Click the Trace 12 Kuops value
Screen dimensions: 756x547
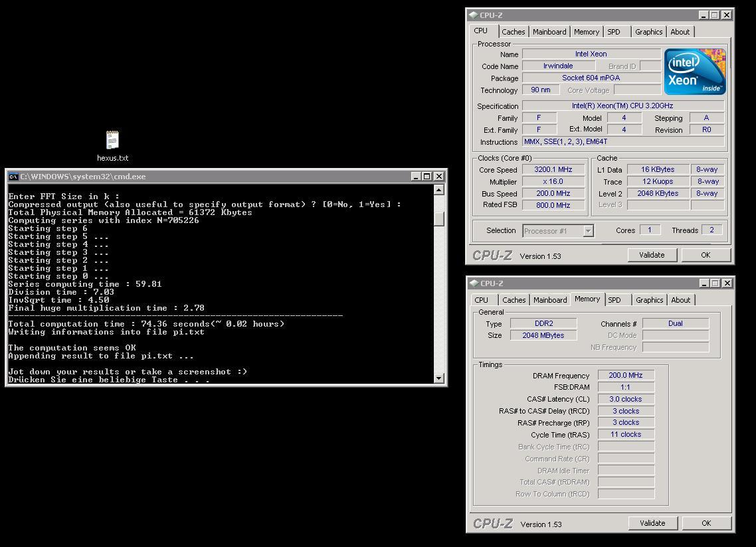click(658, 182)
